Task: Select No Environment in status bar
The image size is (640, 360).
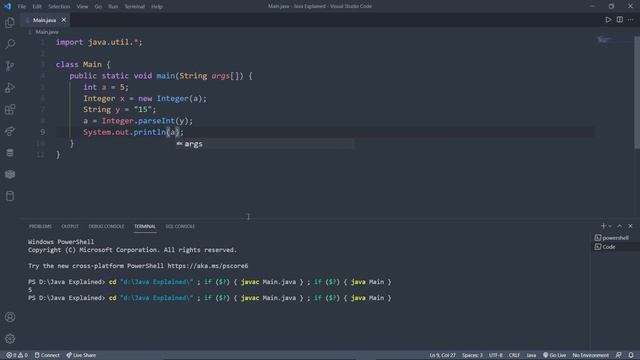Action: click(x=591, y=355)
